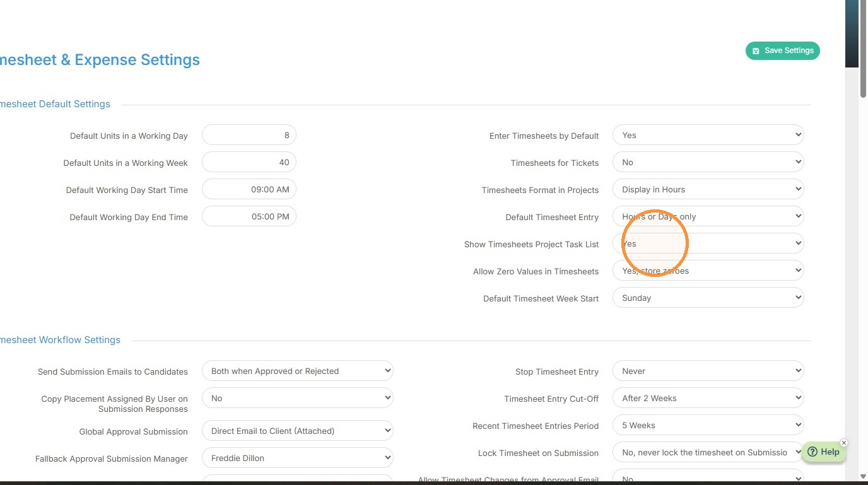This screenshot has height=485, width=868.
Task: Open the Help widget
Action: pos(823,452)
